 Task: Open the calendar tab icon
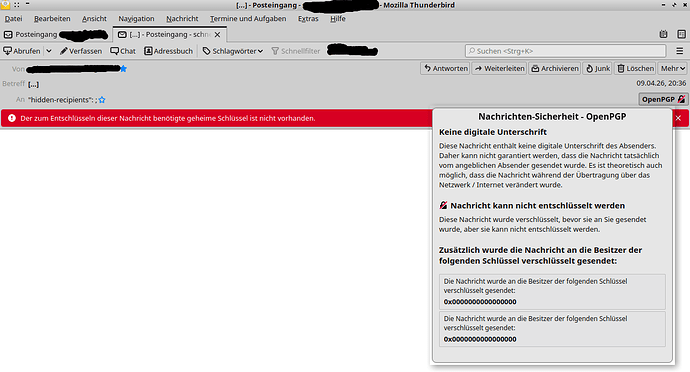664,34
